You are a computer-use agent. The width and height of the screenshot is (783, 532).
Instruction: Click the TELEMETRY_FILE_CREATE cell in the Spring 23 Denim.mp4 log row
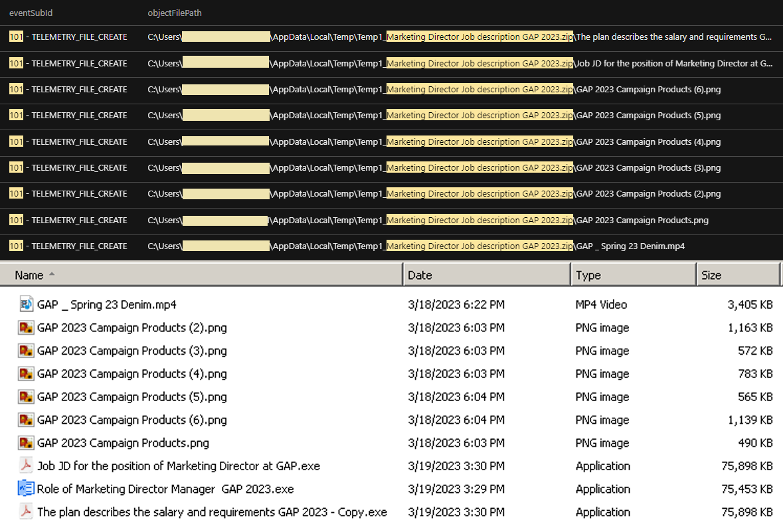(68, 246)
